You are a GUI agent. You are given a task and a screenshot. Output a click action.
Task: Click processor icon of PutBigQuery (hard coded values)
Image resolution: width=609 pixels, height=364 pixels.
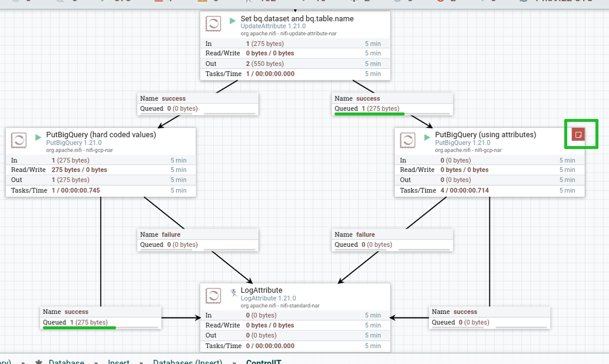pyautogui.click(x=19, y=140)
